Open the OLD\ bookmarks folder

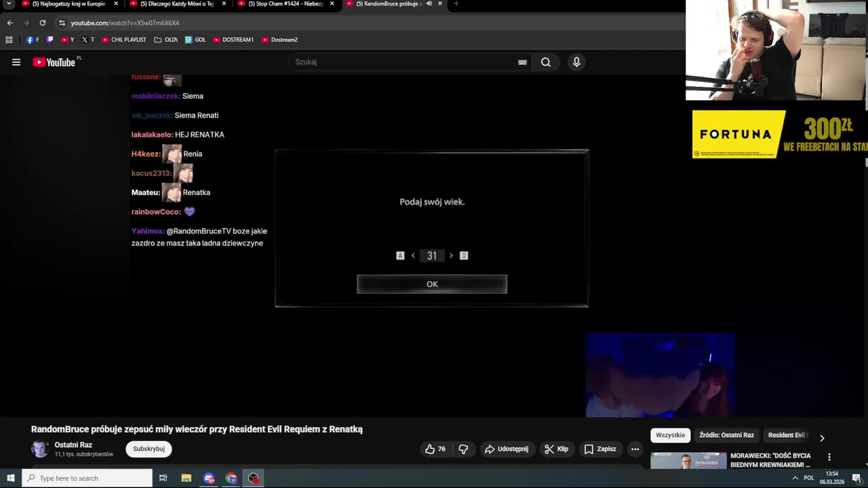tap(166, 40)
